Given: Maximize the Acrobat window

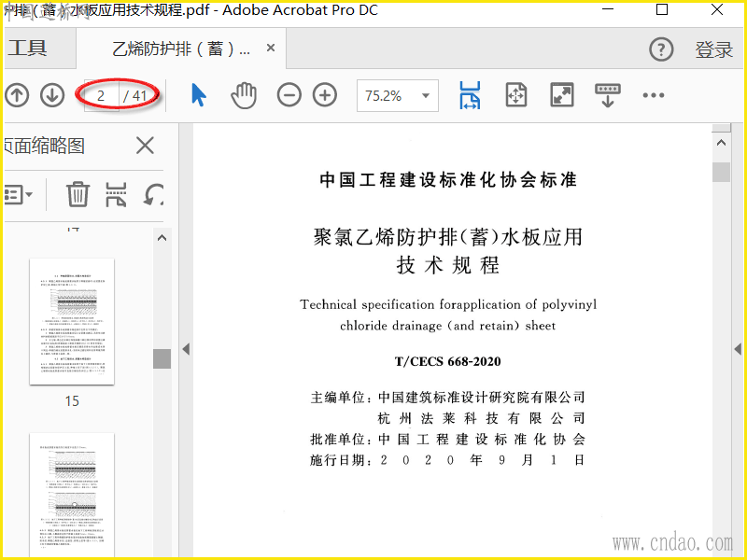Looking at the screenshot, I should [662, 9].
